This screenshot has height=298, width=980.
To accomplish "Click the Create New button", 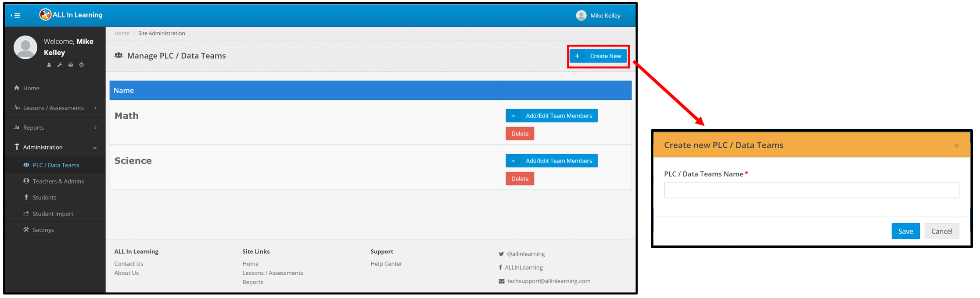I will click(599, 56).
